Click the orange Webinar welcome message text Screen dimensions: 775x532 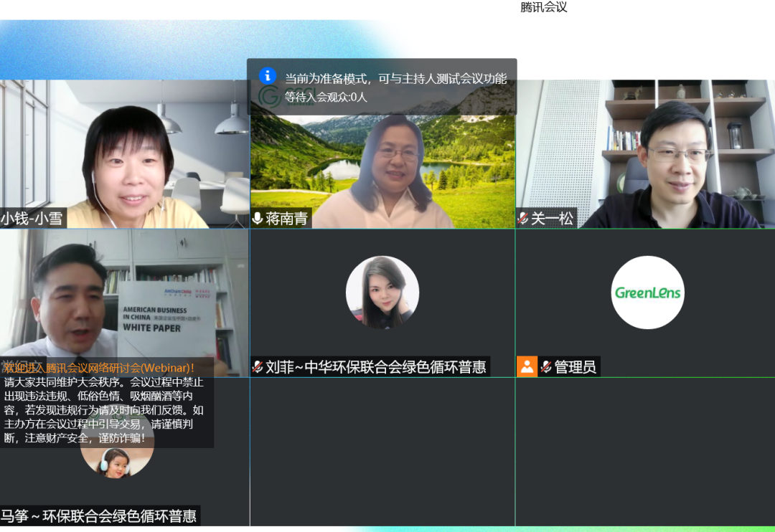(x=99, y=368)
